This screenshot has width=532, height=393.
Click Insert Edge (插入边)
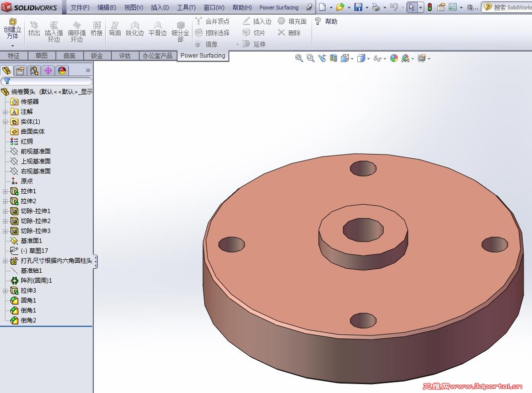tap(257, 21)
